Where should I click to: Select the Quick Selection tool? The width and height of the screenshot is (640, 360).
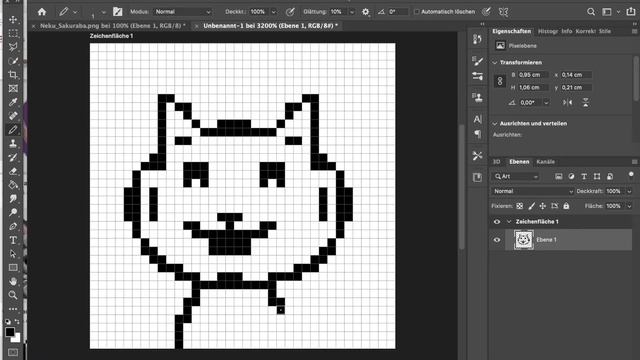click(13, 61)
